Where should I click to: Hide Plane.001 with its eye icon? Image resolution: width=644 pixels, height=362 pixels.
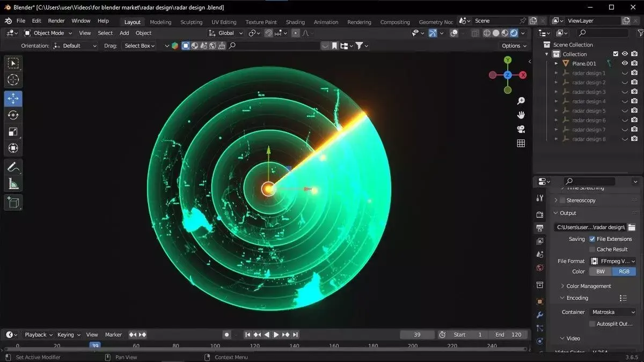[x=625, y=63]
